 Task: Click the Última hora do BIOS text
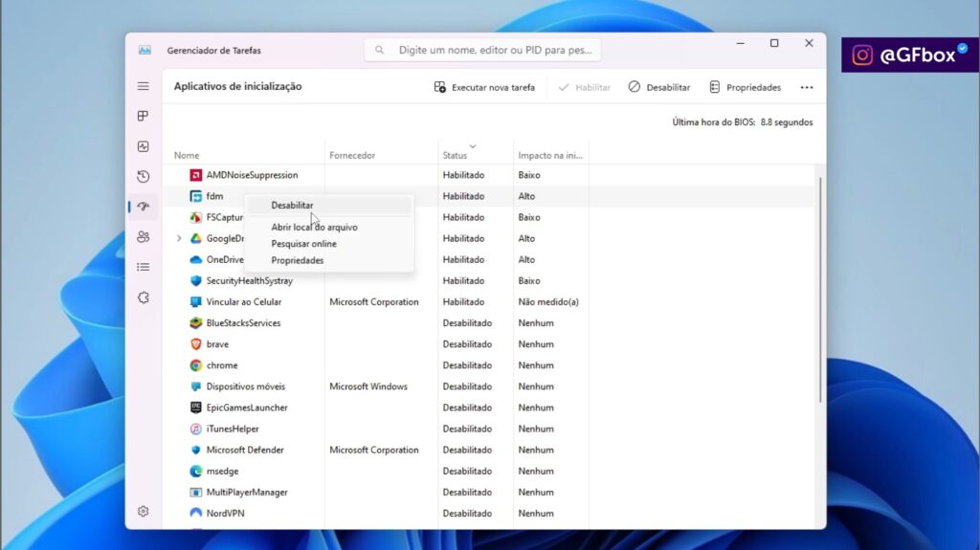point(743,122)
